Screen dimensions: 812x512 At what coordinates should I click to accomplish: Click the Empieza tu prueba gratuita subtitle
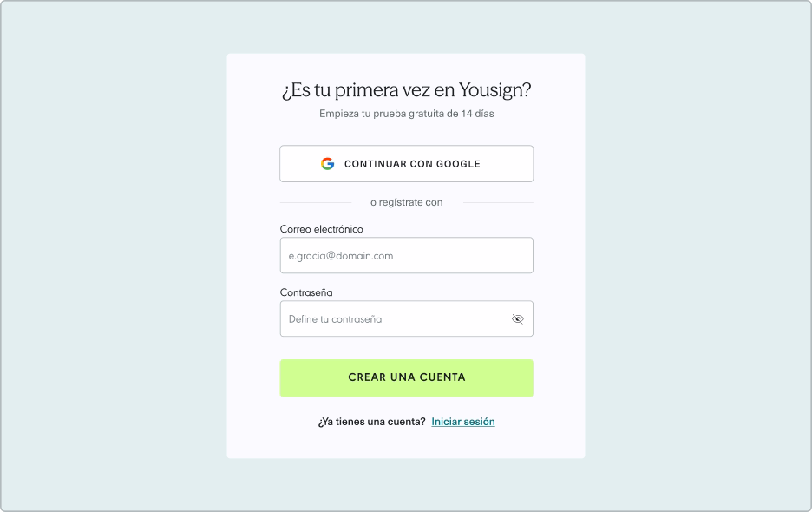pyautogui.click(x=407, y=114)
